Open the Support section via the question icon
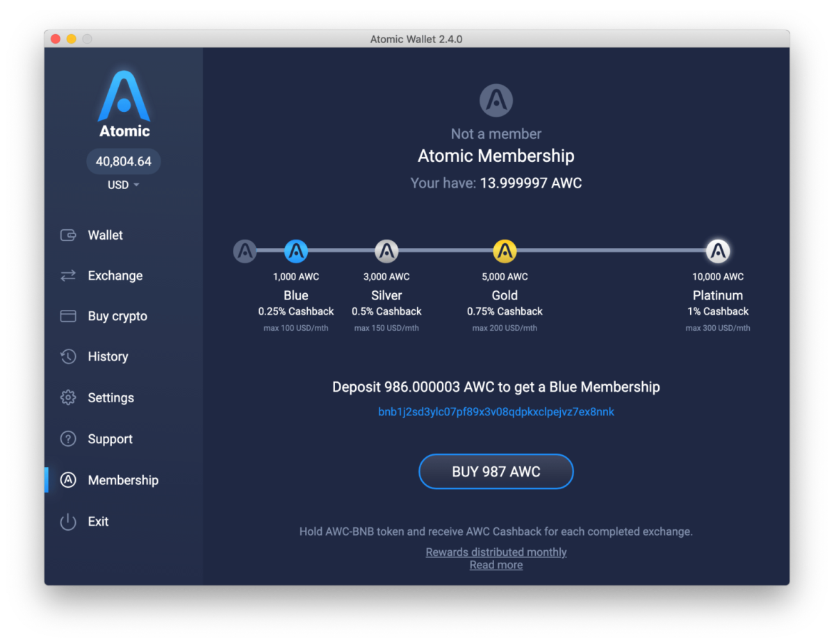Image resolution: width=834 pixels, height=644 pixels. (x=67, y=438)
